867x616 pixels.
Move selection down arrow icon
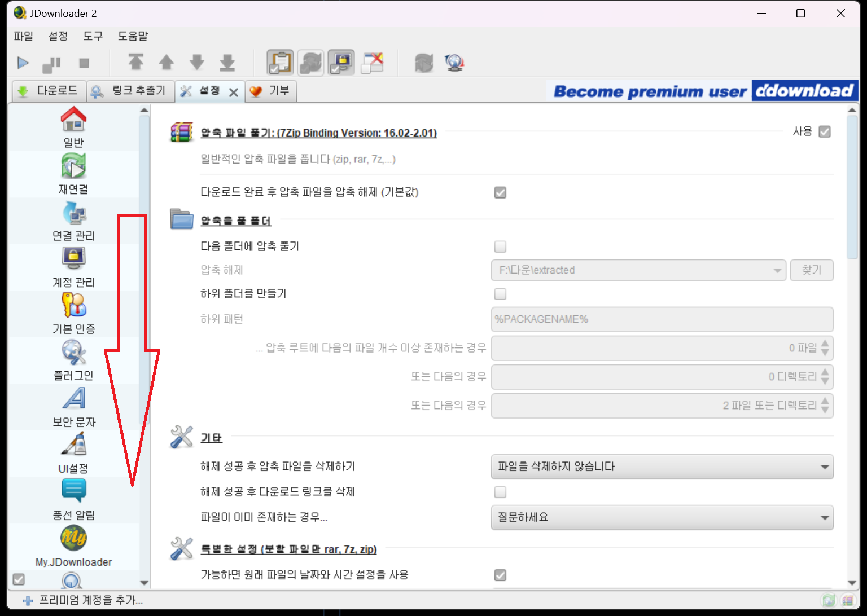197,62
